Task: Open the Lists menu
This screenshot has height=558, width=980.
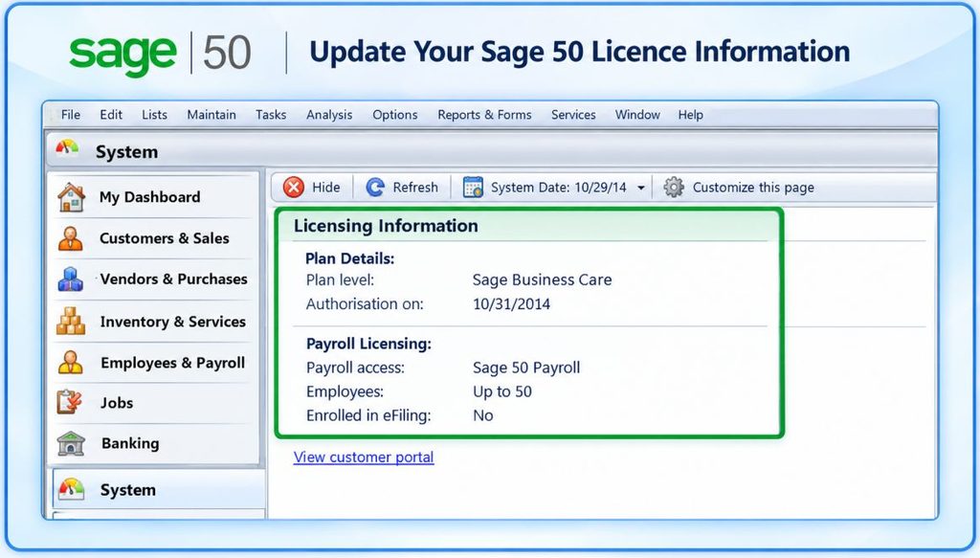Action: coord(154,114)
